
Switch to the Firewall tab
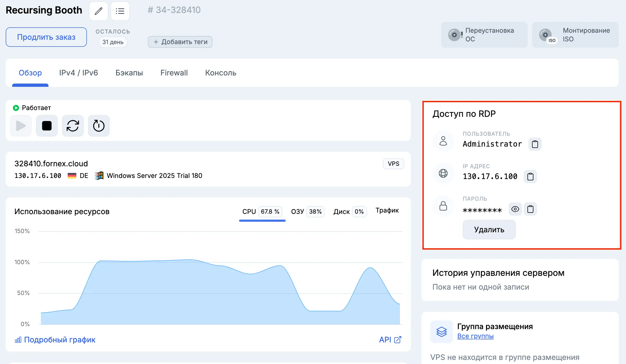[174, 73]
